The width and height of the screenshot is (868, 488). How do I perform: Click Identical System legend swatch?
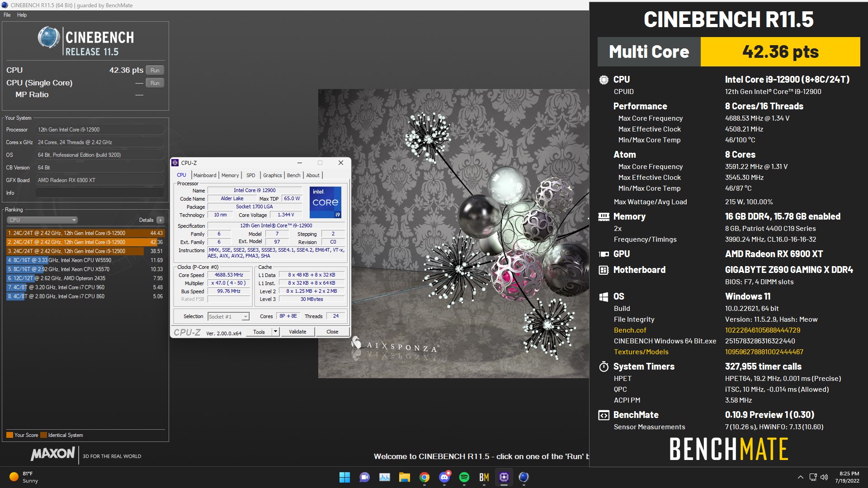[43, 435]
